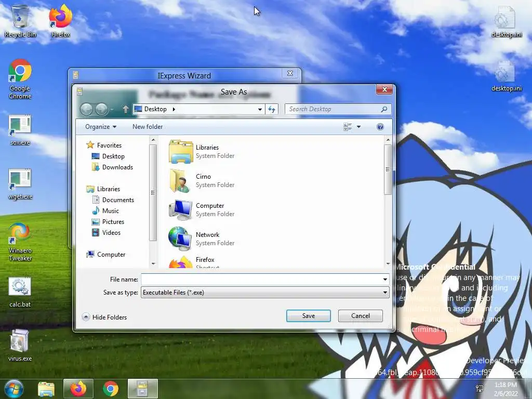Screen dimensions: 532x399
Task: Select the calc.bat desktop icon
Action: (x=20, y=292)
